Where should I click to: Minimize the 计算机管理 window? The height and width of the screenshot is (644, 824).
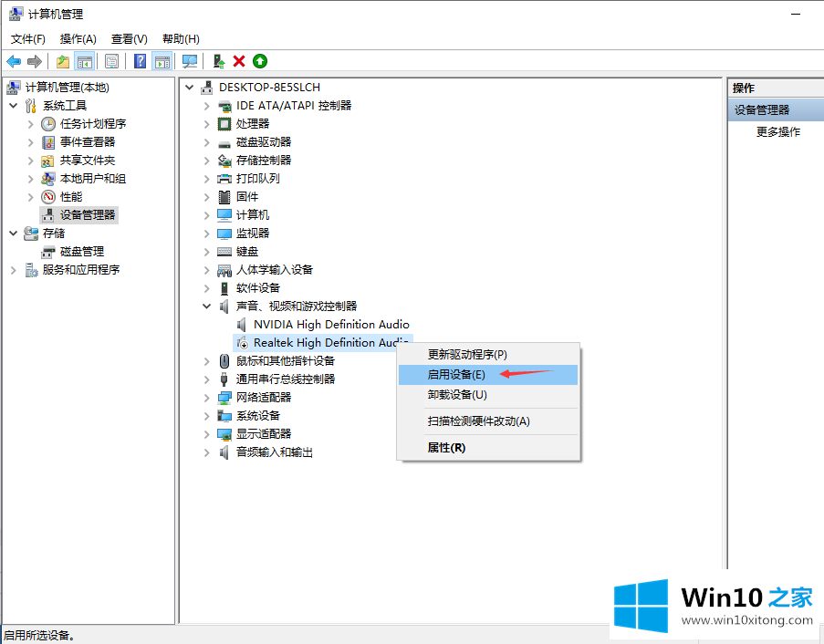796,15
